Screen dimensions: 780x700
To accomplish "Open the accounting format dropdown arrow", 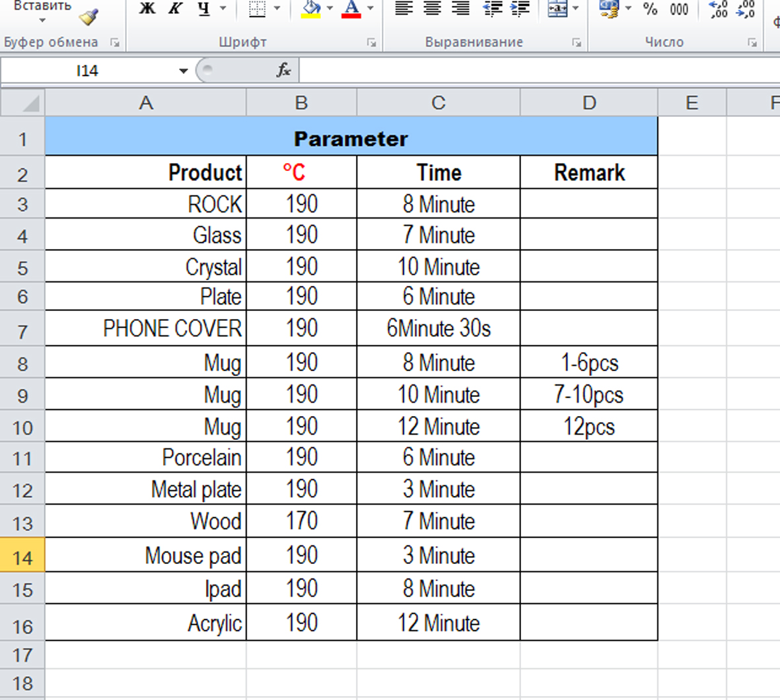I will [628, 8].
